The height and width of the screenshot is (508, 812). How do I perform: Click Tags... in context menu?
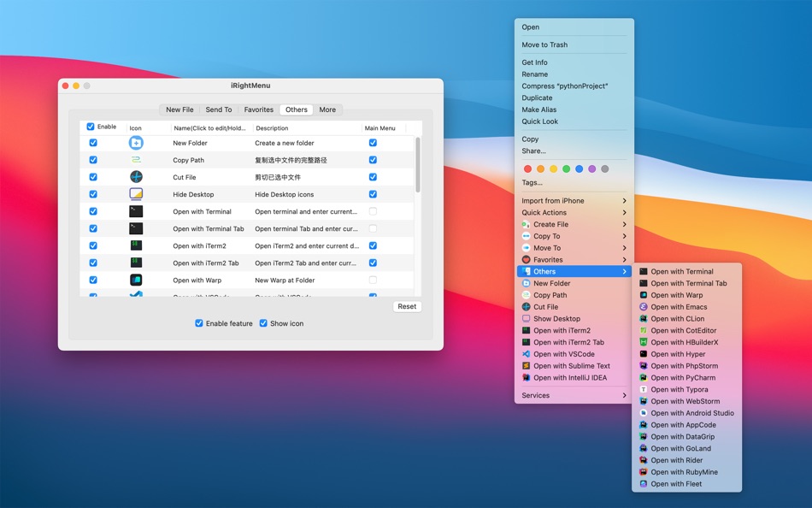click(574, 182)
